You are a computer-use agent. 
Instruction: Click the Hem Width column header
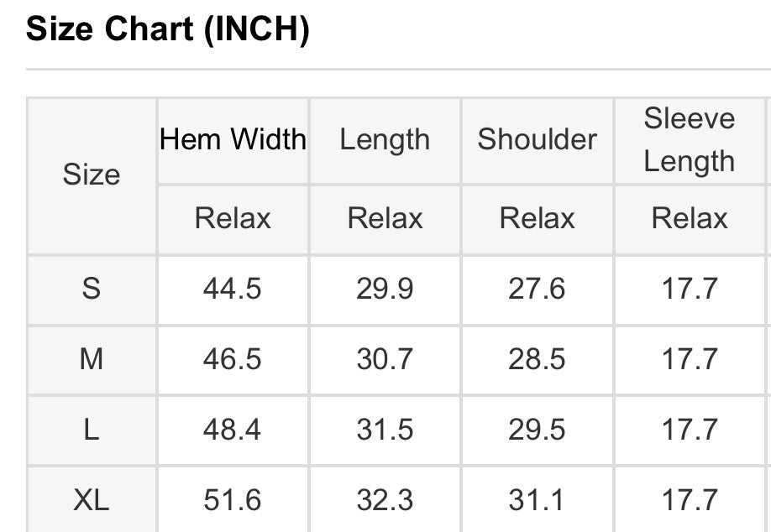tap(233, 139)
